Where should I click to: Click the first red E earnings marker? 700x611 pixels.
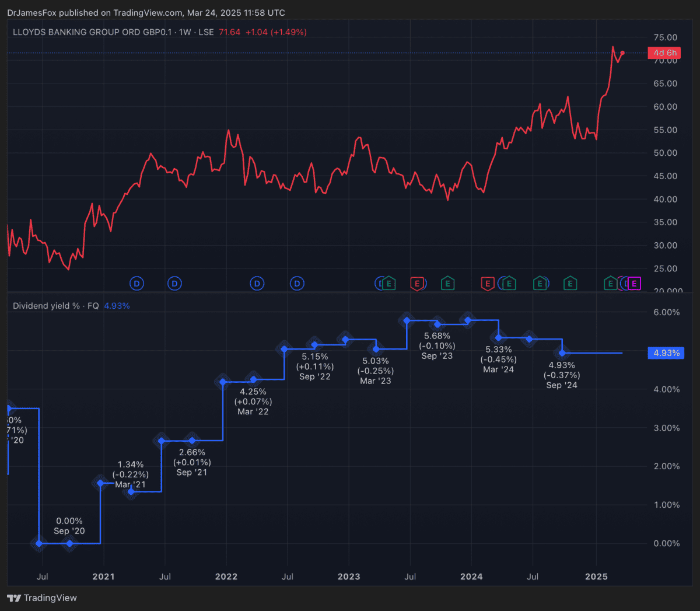pyautogui.click(x=416, y=284)
